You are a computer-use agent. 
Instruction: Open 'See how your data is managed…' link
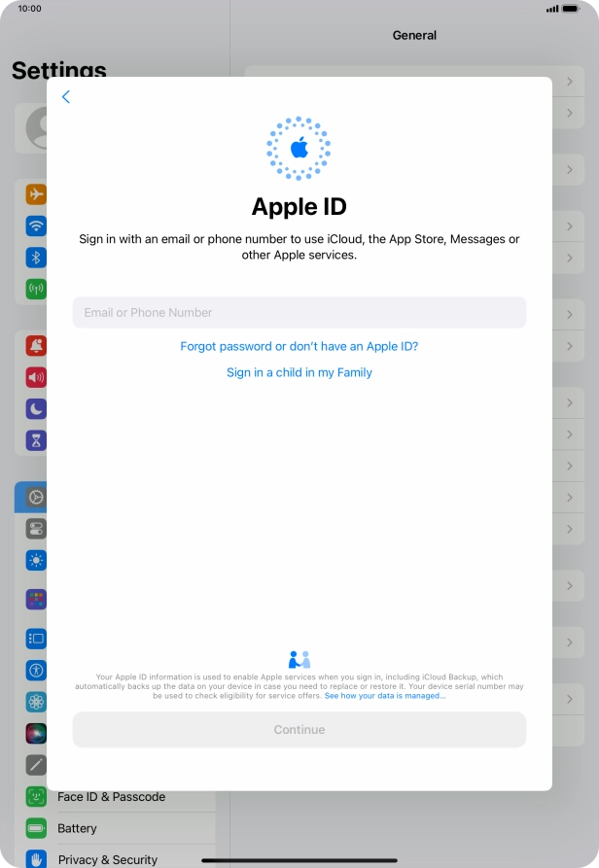click(385, 696)
